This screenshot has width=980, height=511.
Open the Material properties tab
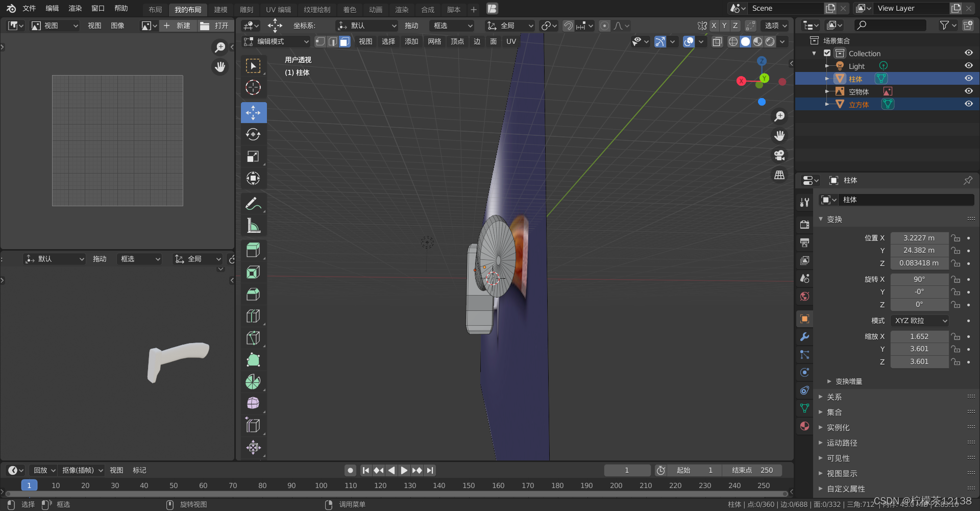(x=805, y=426)
